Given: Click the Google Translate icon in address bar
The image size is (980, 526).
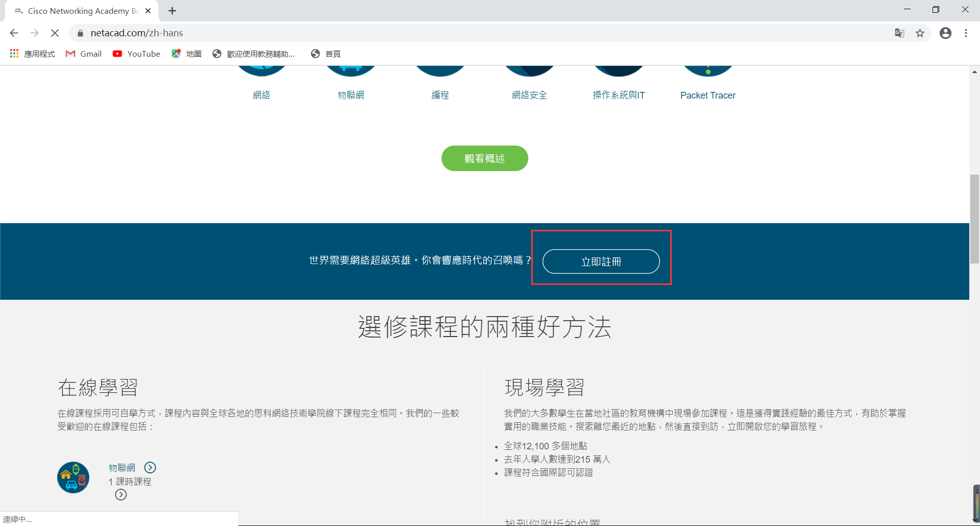Looking at the screenshot, I should click(899, 33).
